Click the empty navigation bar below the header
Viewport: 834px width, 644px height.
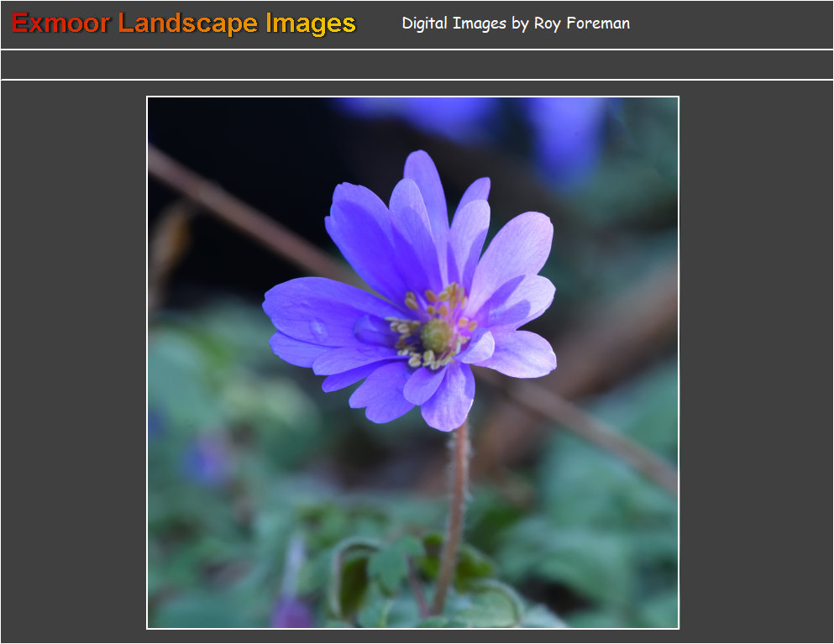417,65
